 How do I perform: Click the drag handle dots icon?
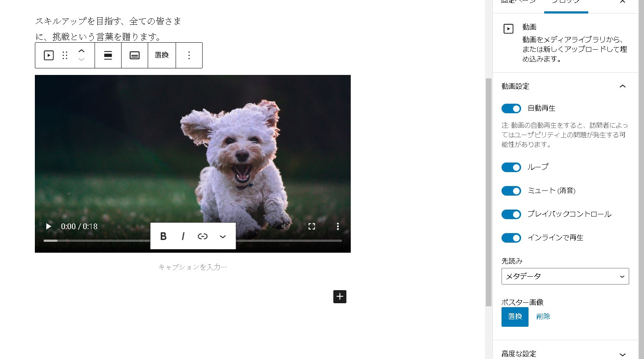click(65, 55)
